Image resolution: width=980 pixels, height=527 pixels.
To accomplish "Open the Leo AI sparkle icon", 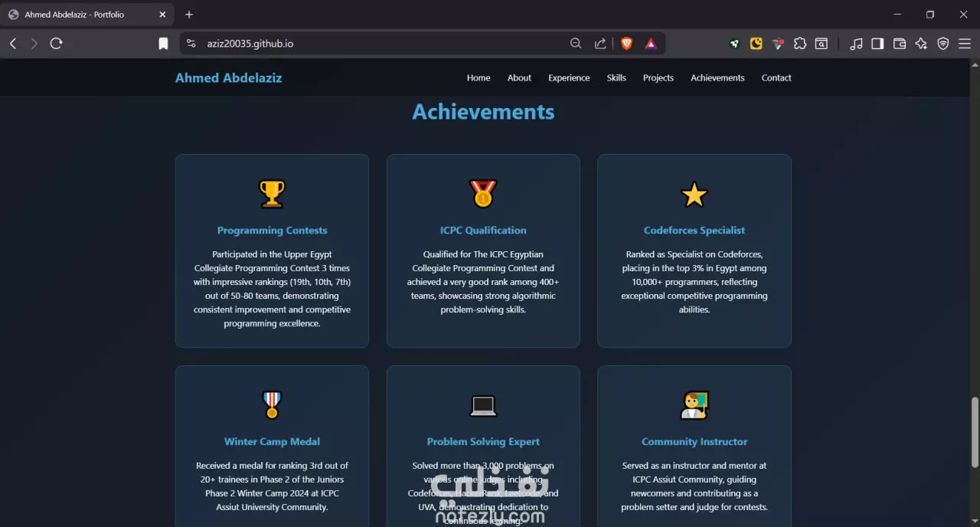I will click(921, 44).
